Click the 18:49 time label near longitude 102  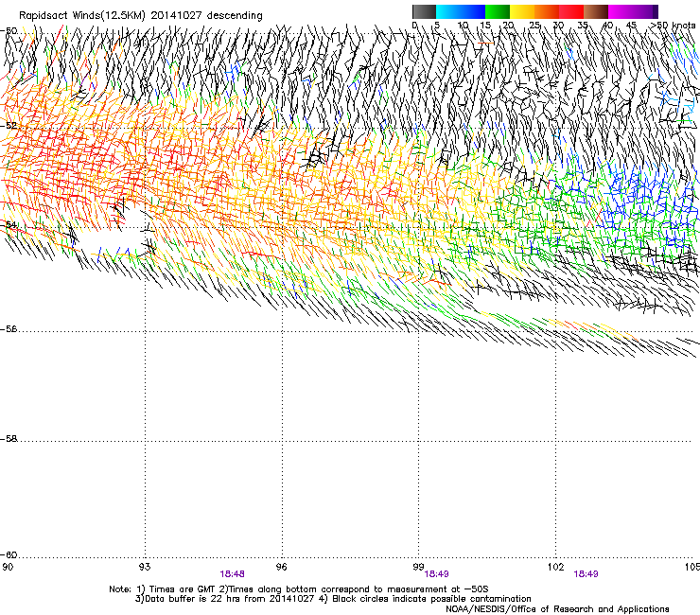coord(586,574)
